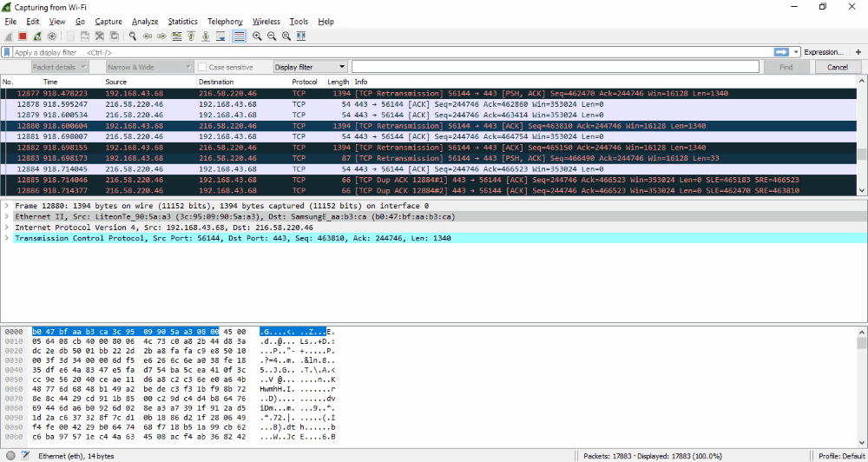Select packet 12885 Dup ACK row
868x462 pixels.
click(429, 180)
